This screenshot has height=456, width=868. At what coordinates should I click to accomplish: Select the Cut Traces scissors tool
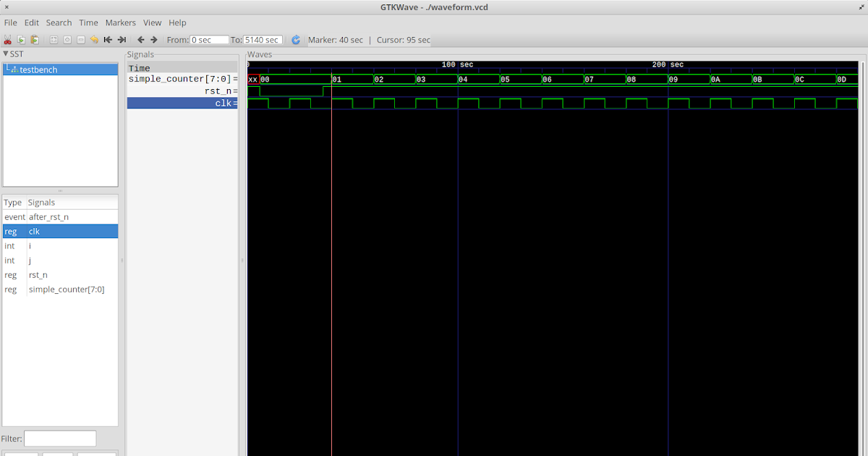[7, 40]
